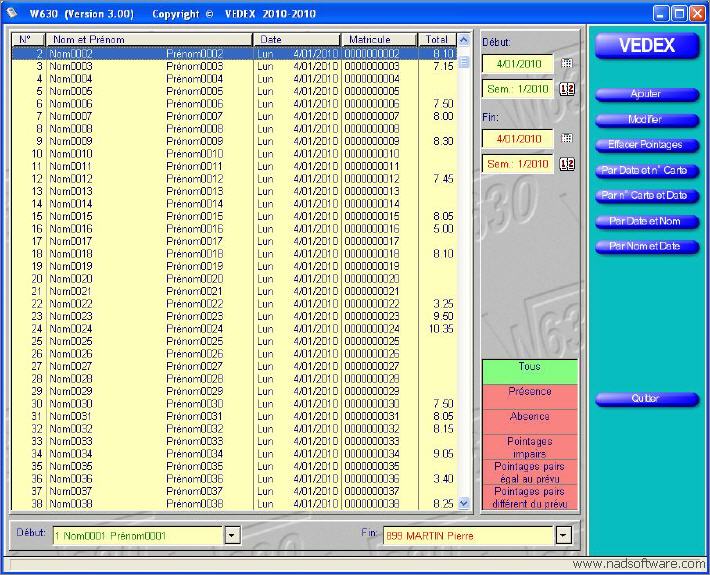Click Prénom0010 in the list
The width and height of the screenshot is (710, 575).
(x=195, y=154)
